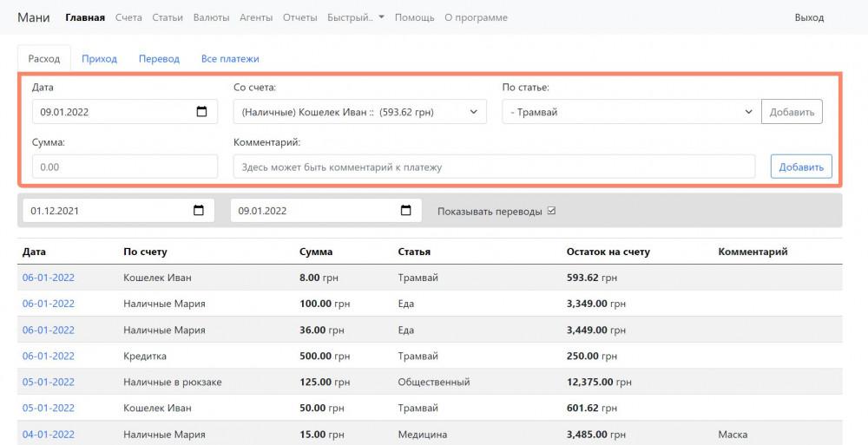Click the Выход logout link

pos(809,17)
